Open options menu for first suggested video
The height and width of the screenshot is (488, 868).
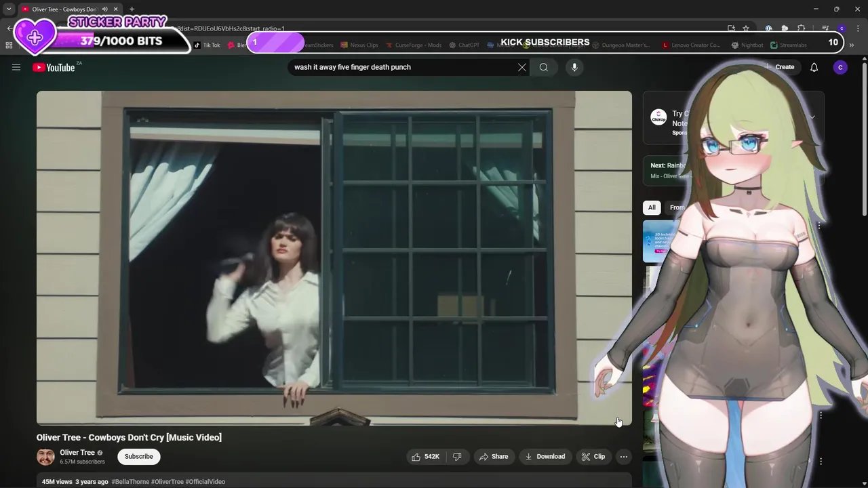(819, 226)
